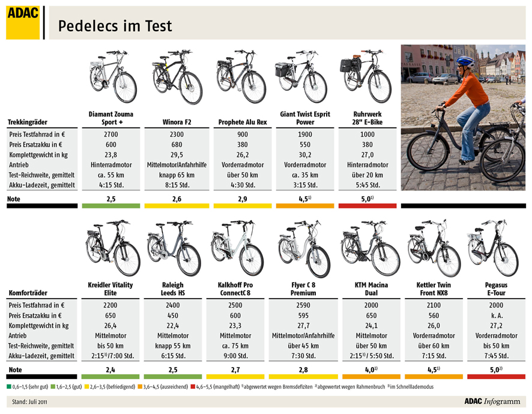Click the dark green 'sehr gut' legend square

click(9, 386)
